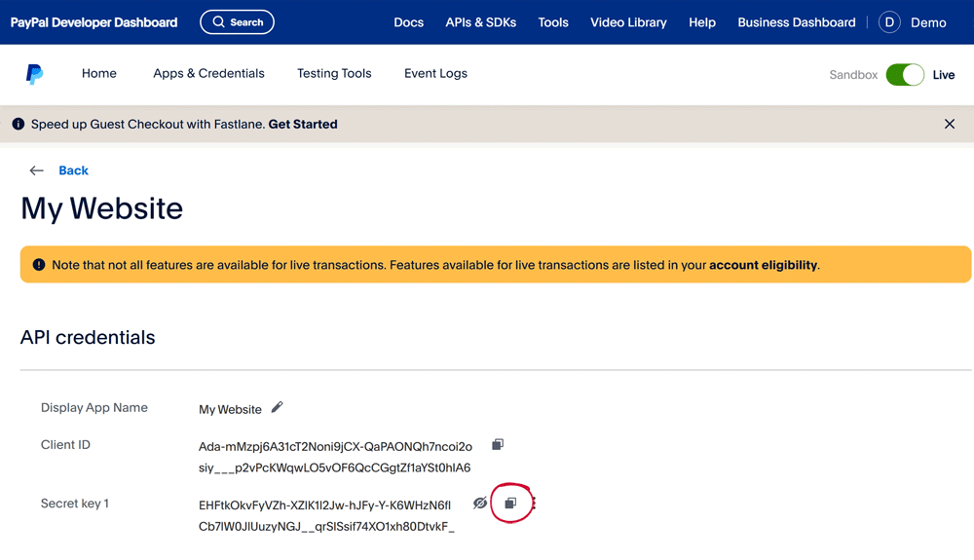
Task: Click the Demo user avatar icon
Action: click(x=889, y=22)
